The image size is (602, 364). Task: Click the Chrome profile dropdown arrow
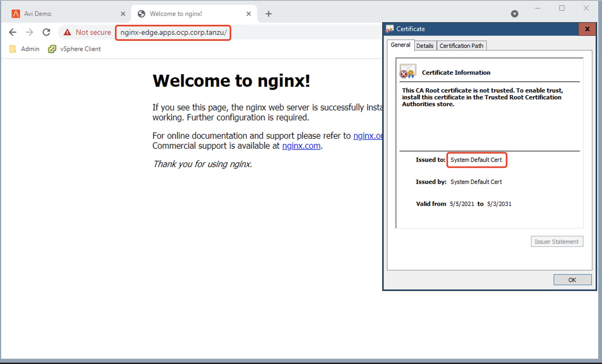pos(514,14)
